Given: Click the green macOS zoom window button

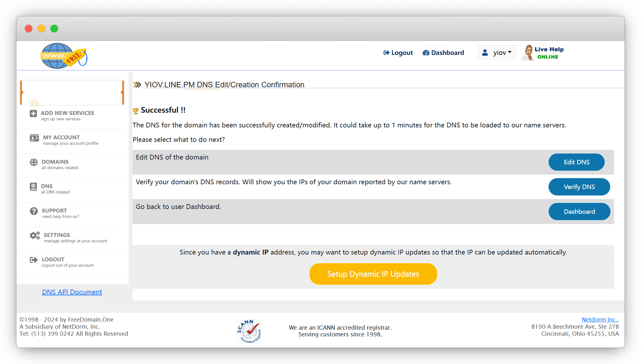Looking at the screenshot, I should point(54,29).
